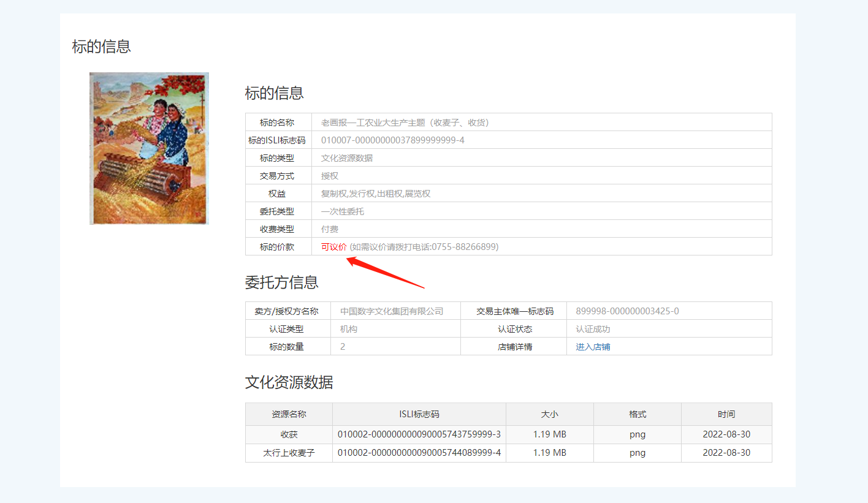Select the 收获 resource row name
Screen dimensions: 868x503
289,434
